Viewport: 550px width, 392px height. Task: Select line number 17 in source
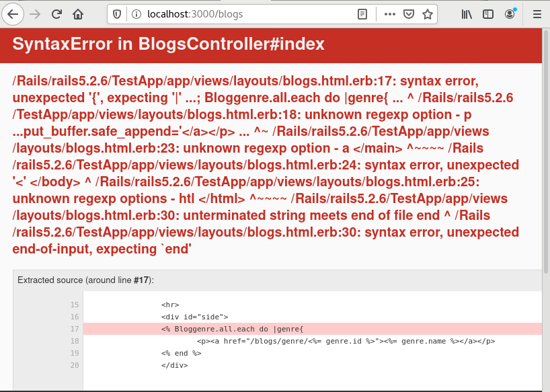coord(75,329)
